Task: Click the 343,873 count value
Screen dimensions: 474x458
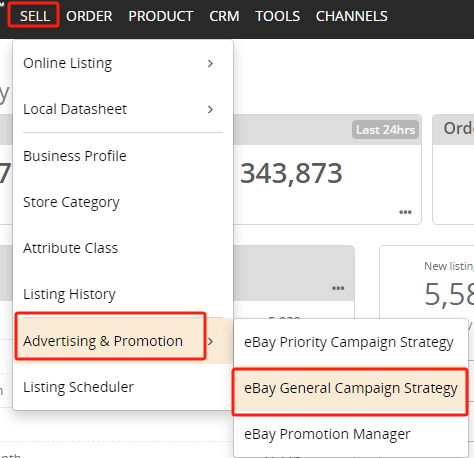Action: (x=291, y=173)
